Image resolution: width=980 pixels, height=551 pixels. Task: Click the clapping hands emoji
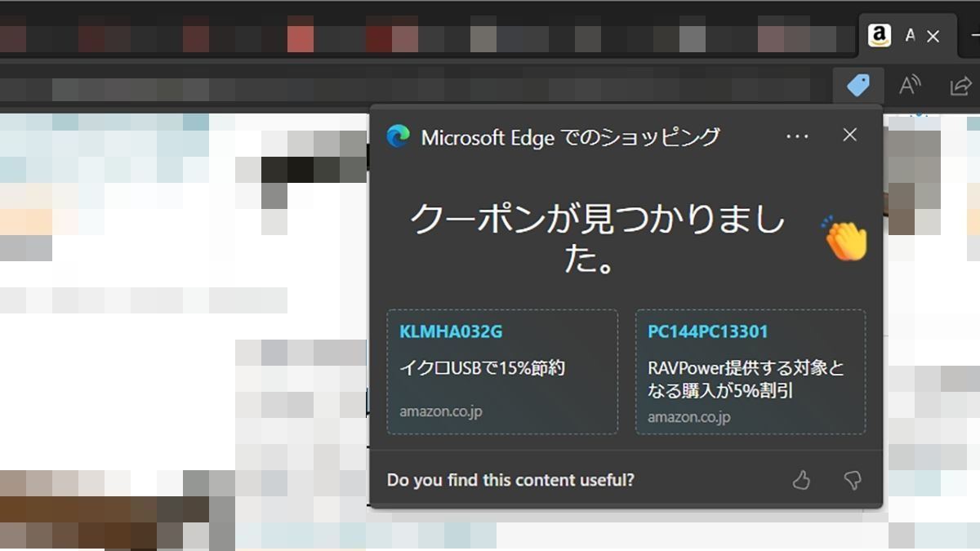click(844, 238)
